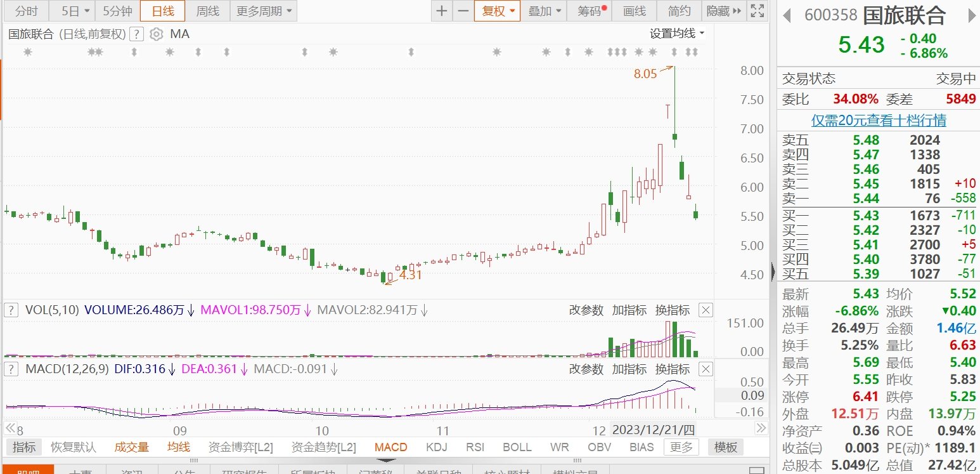Enter fullscreen chart view
This screenshot has width=980, height=474.
pyautogui.click(x=756, y=11)
